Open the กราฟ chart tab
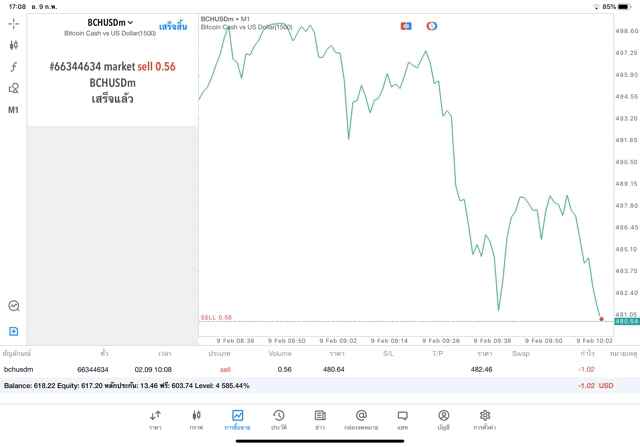 click(x=196, y=420)
